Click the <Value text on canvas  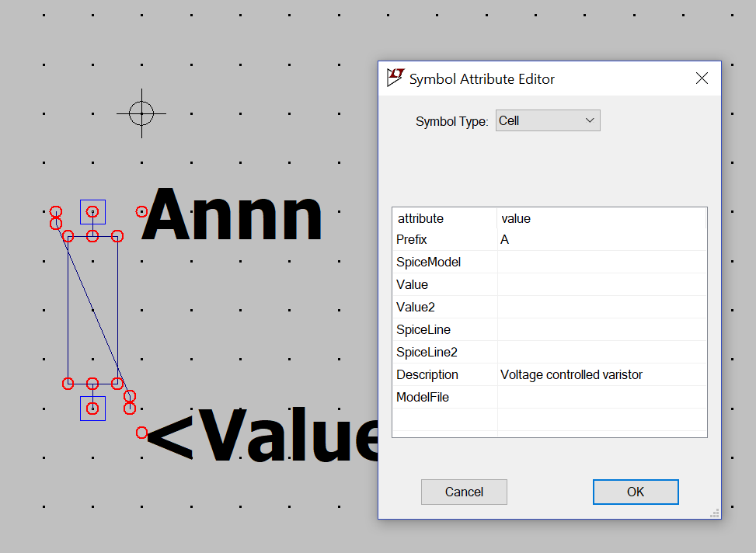pyautogui.click(x=263, y=434)
